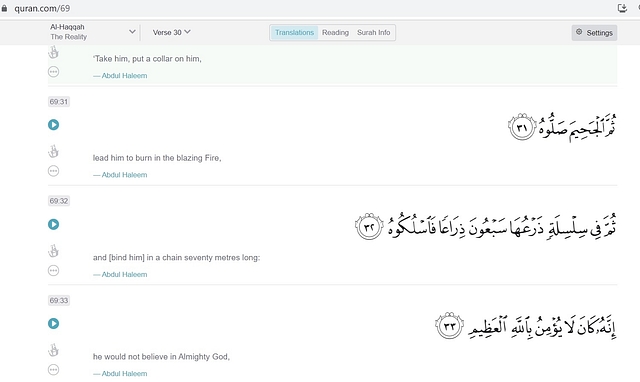Screen dimensions: 640x382
Task: Click the install app icon in address bar
Action: point(622,8)
